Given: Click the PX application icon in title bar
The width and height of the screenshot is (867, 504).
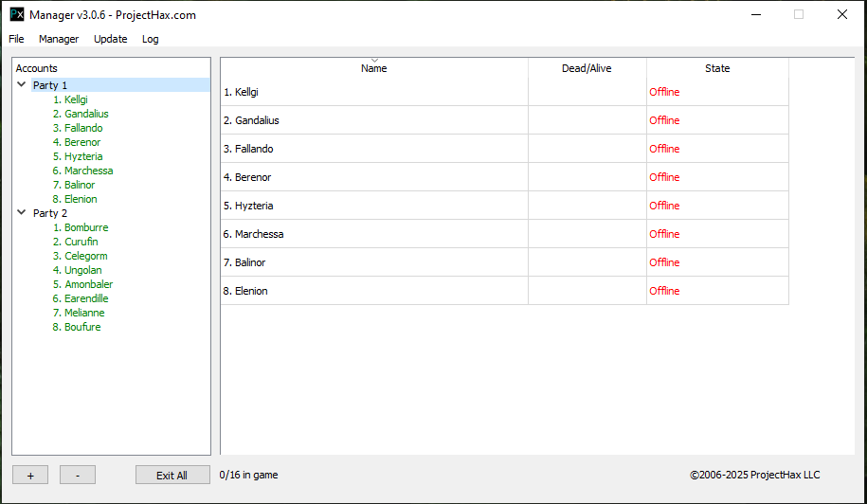Looking at the screenshot, I should point(17,14).
